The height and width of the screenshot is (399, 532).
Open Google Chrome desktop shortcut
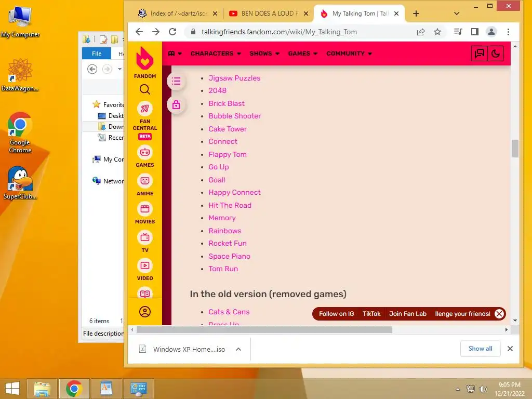[x=20, y=132]
